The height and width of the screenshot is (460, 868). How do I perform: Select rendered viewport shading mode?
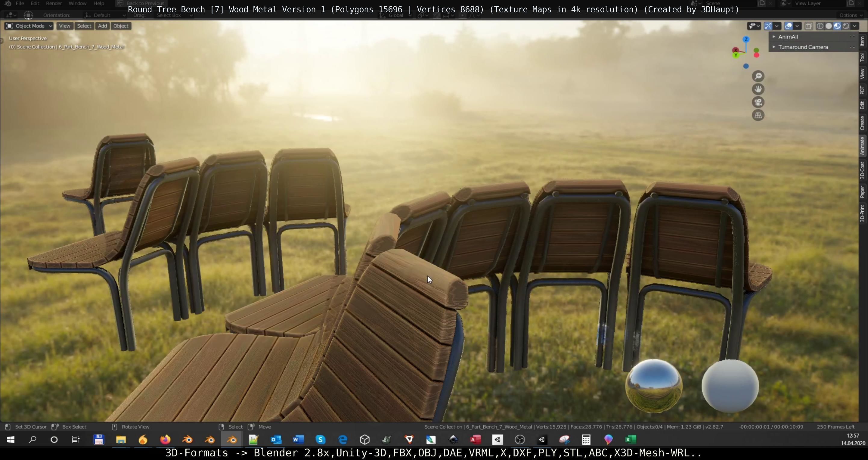point(846,26)
